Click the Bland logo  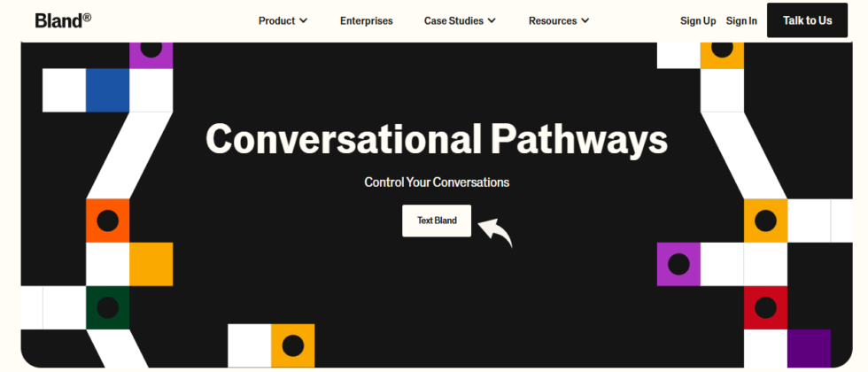click(x=63, y=20)
